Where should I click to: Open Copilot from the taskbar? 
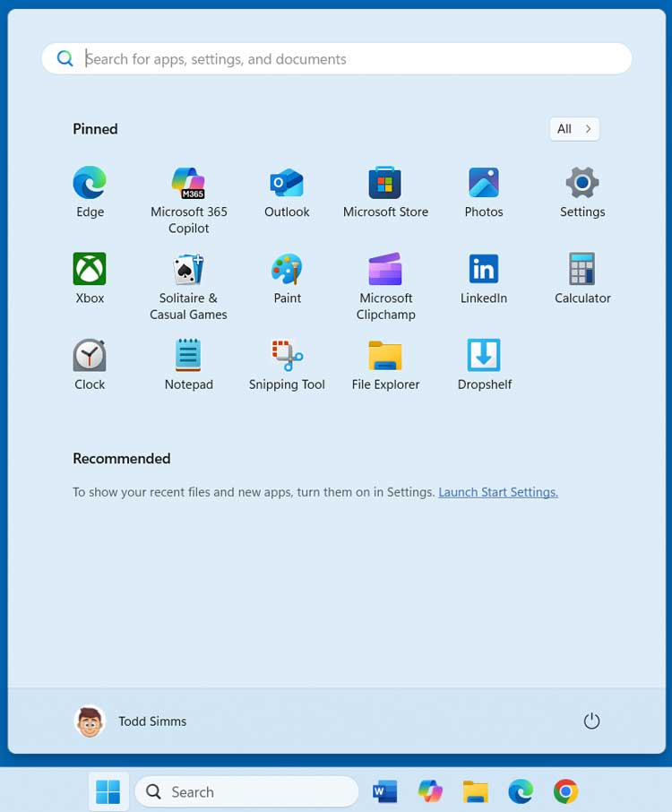(430, 791)
